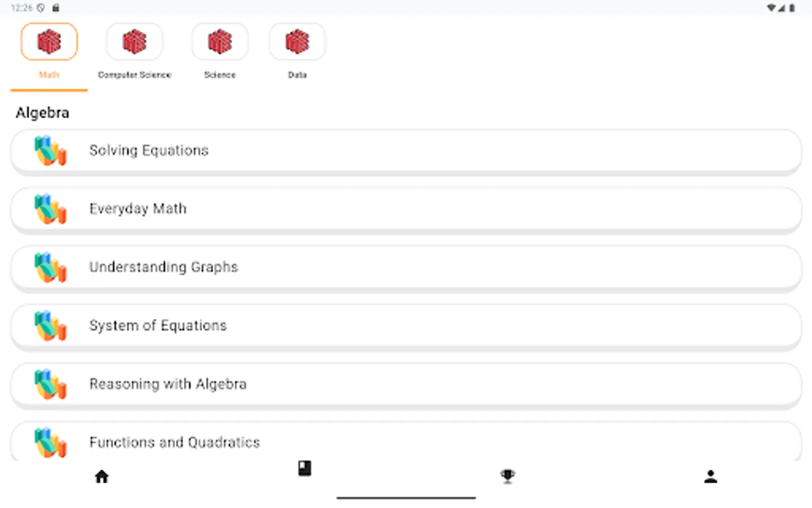Select the Data cube icon
The height and width of the screenshot is (508, 812).
pyautogui.click(x=297, y=42)
